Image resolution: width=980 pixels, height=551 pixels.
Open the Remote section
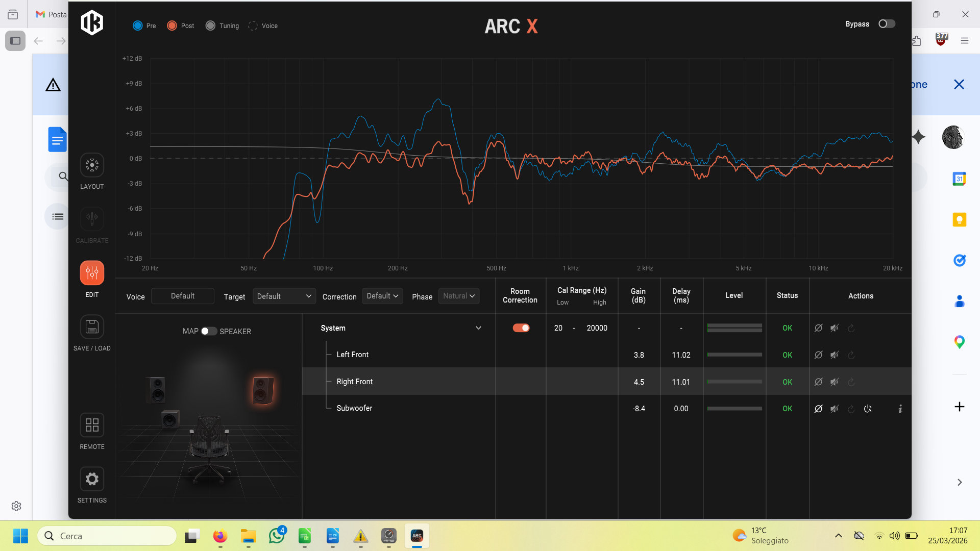pyautogui.click(x=92, y=425)
